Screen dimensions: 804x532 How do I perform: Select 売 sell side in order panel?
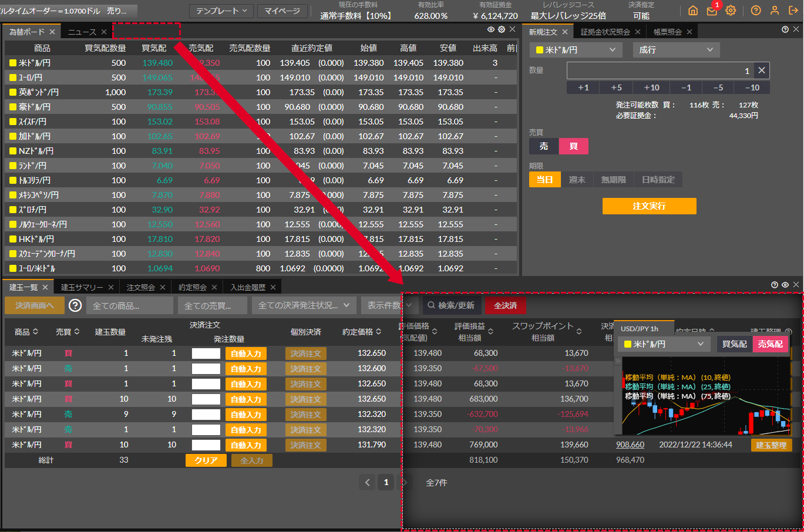pyautogui.click(x=544, y=146)
